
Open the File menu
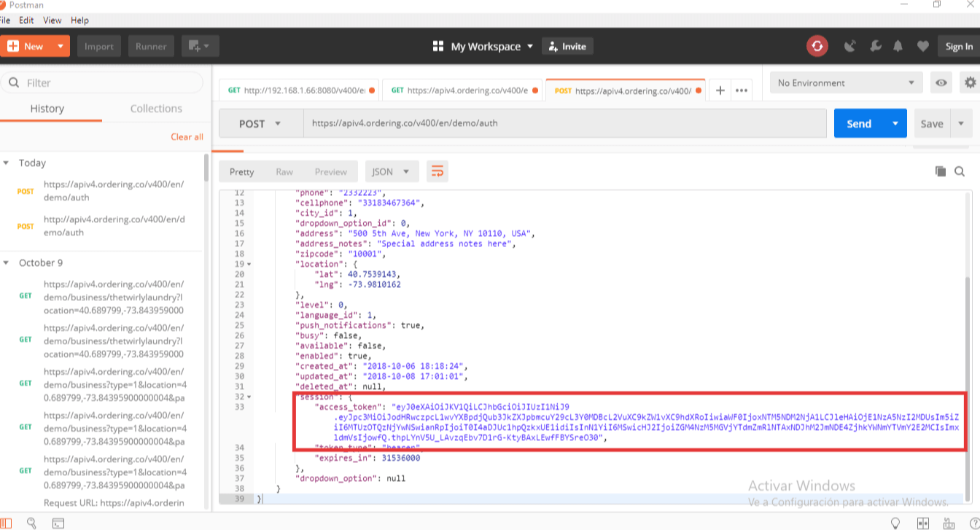pyautogui.click(x=4, y=20)
